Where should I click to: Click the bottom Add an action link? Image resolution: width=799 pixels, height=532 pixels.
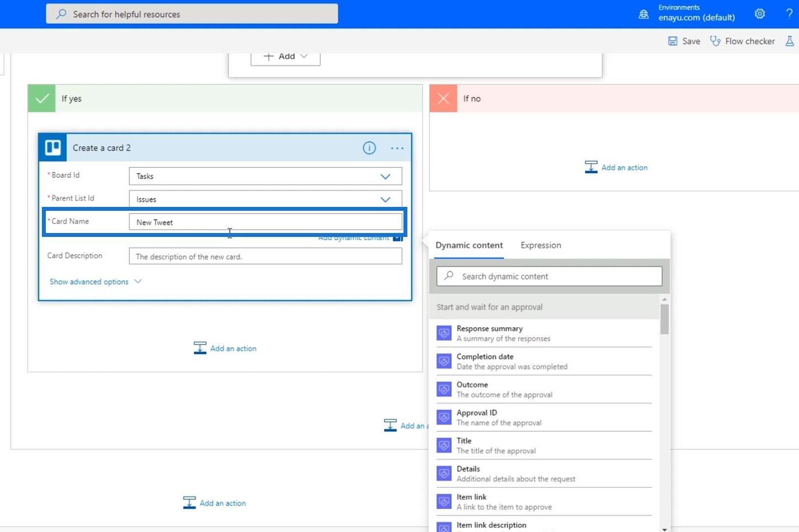coord(223,503)
